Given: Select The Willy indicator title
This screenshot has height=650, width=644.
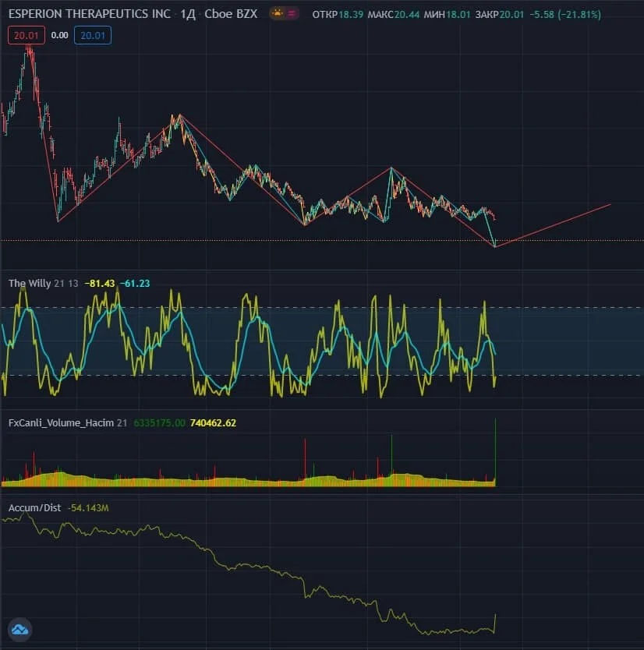Looking at the screenshot, I should coord(30,284).
